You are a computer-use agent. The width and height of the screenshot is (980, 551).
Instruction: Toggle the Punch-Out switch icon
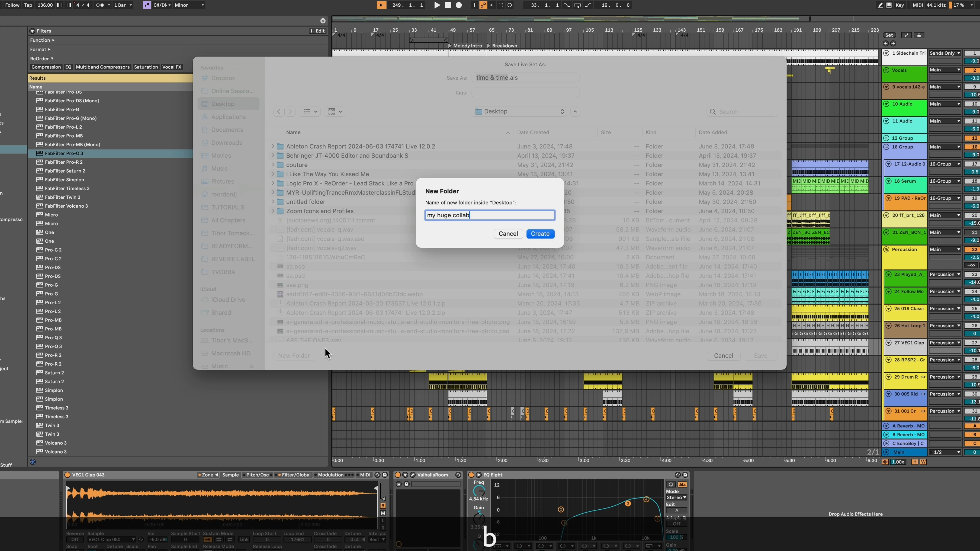click(x=588, y=5)
